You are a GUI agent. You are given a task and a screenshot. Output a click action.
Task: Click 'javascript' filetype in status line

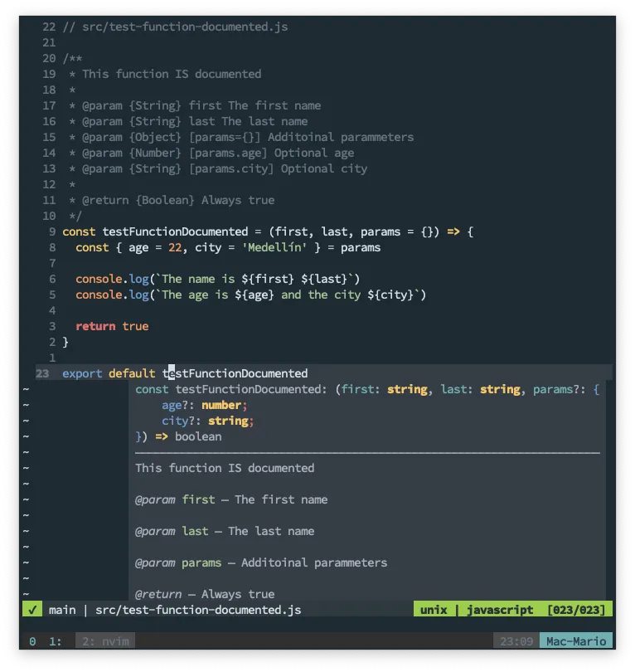pyautogui.click(x=500, y=610)
